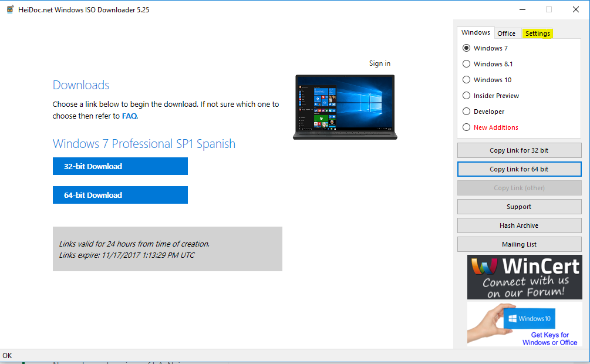
Task: Click the Downloads heading
Action: pos(81,85)
